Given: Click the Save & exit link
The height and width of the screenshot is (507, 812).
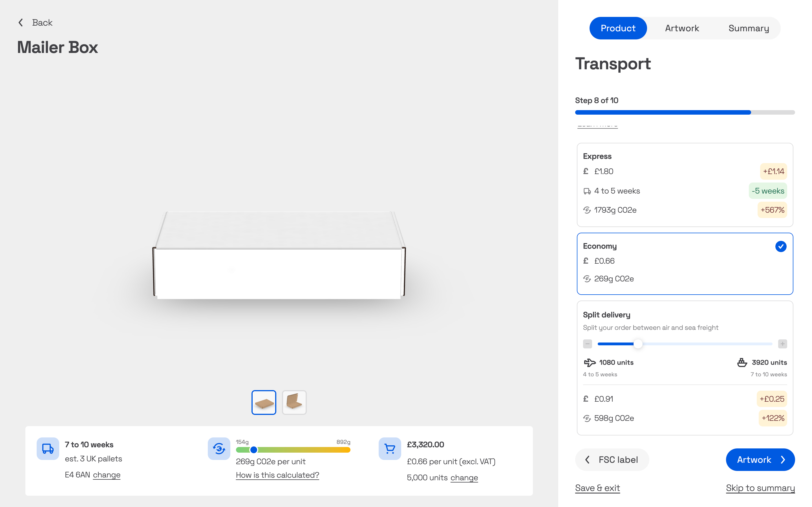Looking at the screenshot, I should tap(597, 488).
